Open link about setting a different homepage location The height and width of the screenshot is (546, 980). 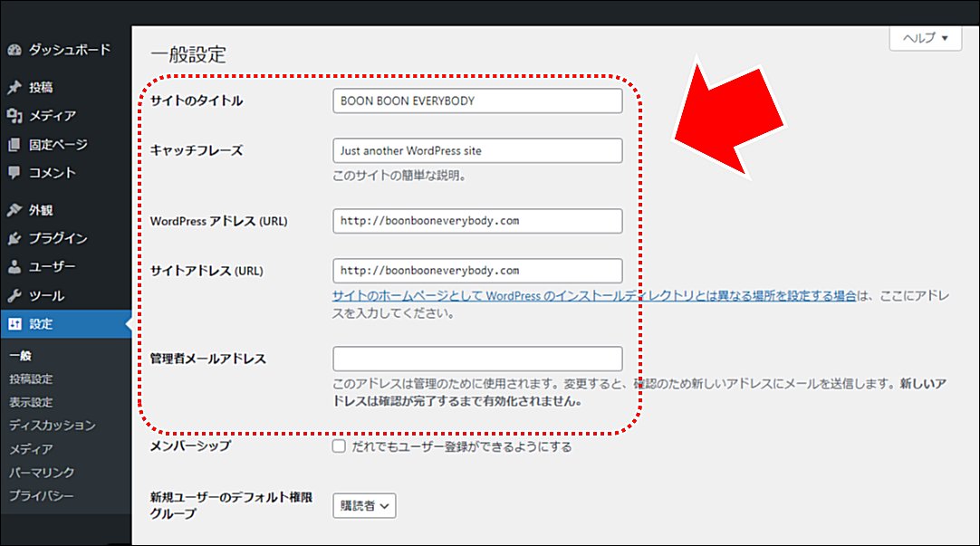coord(594,295)
